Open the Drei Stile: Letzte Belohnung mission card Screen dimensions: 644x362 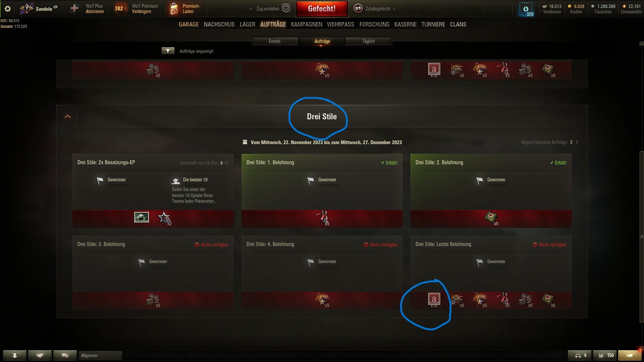tap(491, 272)
